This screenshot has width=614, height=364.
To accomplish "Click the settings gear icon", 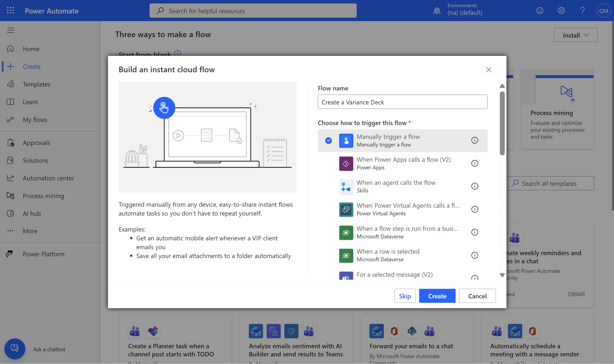I will (x=561, y=11).
